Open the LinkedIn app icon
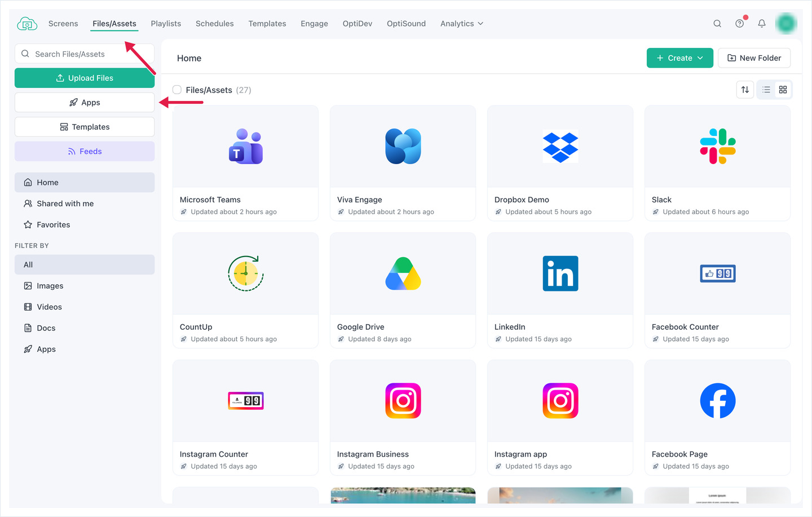This screenshot has width=812, height=517. [x=561, y=273]
